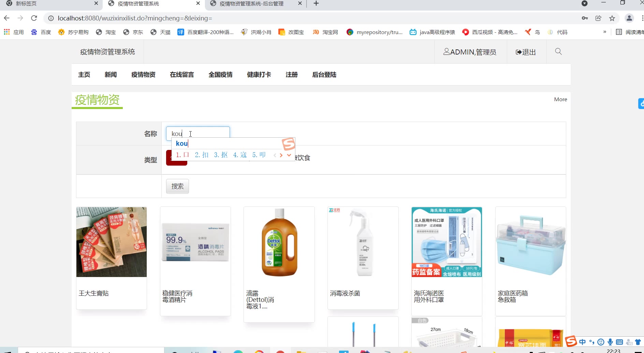Toggle Sogou Chinese/English 中 mode indicator

pos(583,342)
